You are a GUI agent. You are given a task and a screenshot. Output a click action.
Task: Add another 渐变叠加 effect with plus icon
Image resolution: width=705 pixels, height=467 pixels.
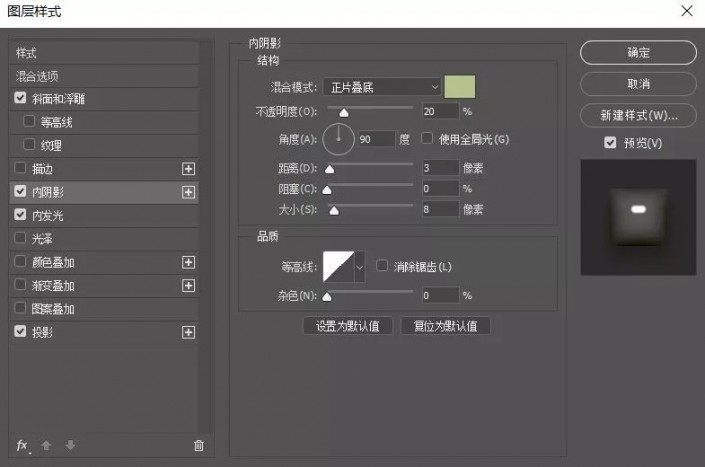(x=188, y=286)
